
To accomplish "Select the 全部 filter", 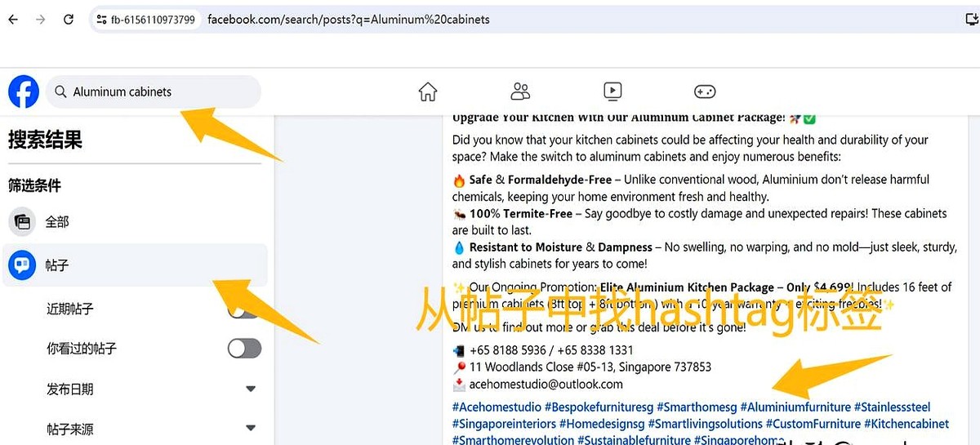I will [x=135, y=221].
